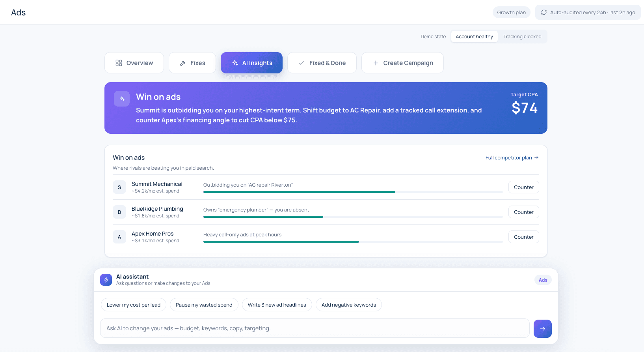The width and height of the screenshot is (644, 352).
Task: Select the AI Insights tab
Action: click(251, 63)
